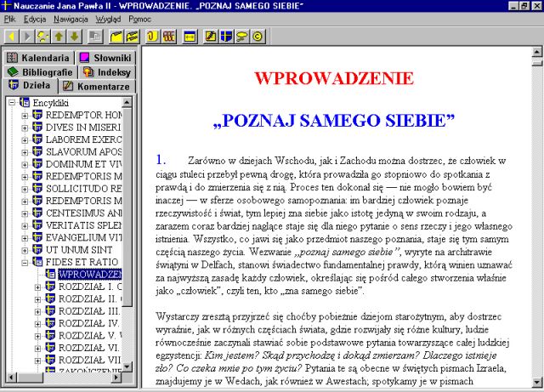Expand the ROZDZIAŁ I. tree node
The height and width of the screenshot is (392, 544).
click(x=37, y=287)
